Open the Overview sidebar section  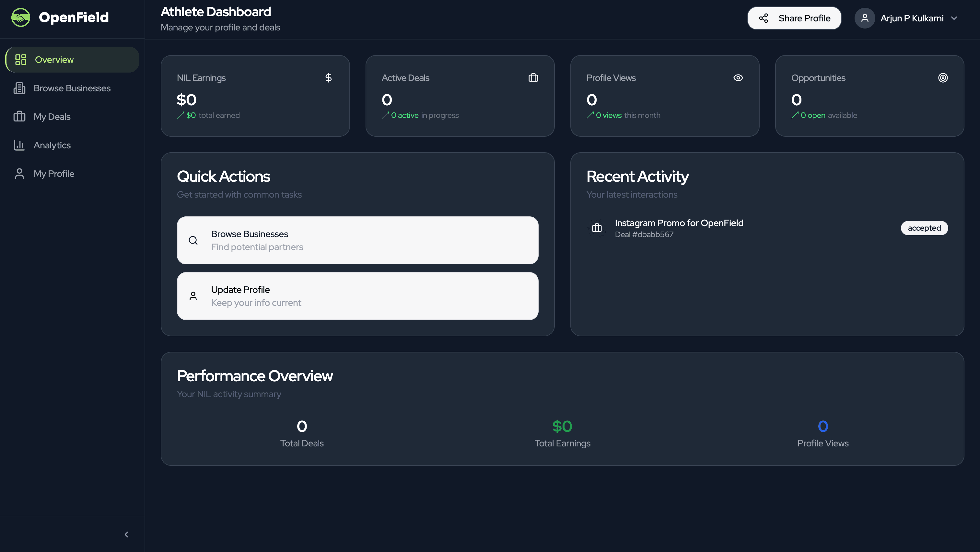coord(54,60)
